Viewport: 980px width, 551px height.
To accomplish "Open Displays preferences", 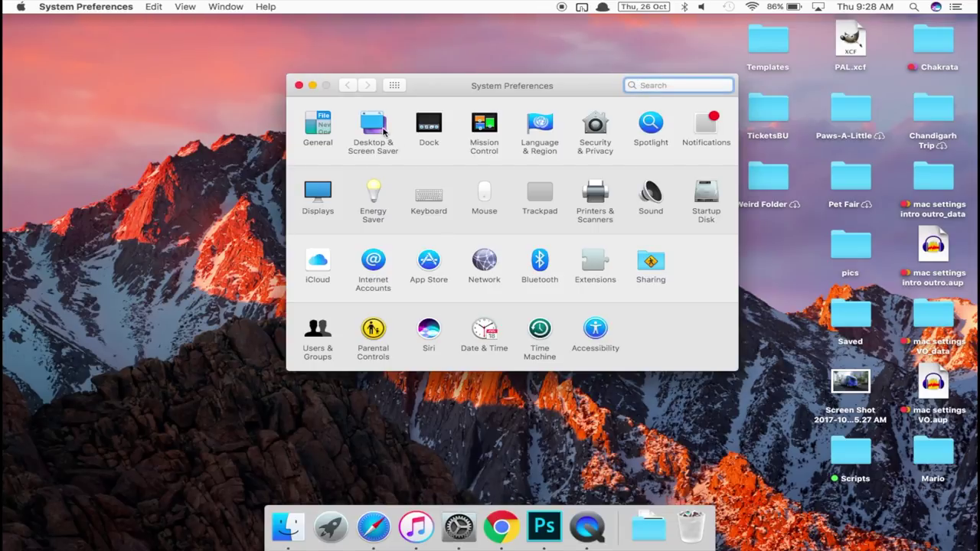I will (x=318, y=197).
